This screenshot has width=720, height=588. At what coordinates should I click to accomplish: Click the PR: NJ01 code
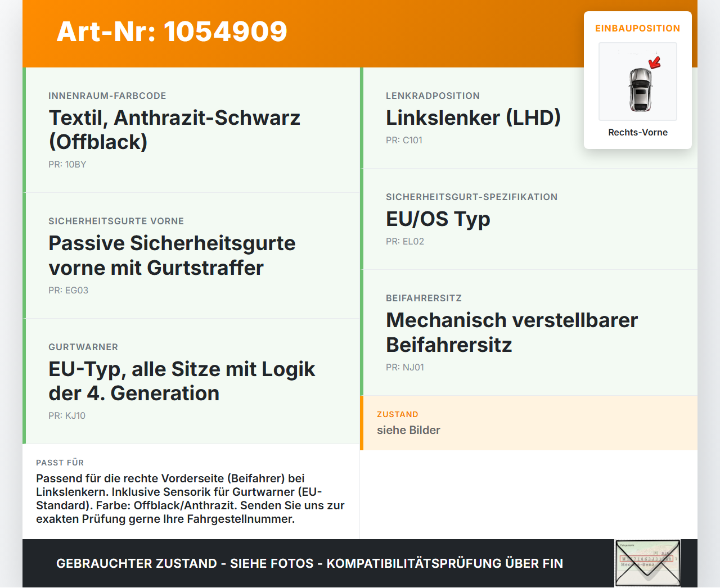coord(405,367)
